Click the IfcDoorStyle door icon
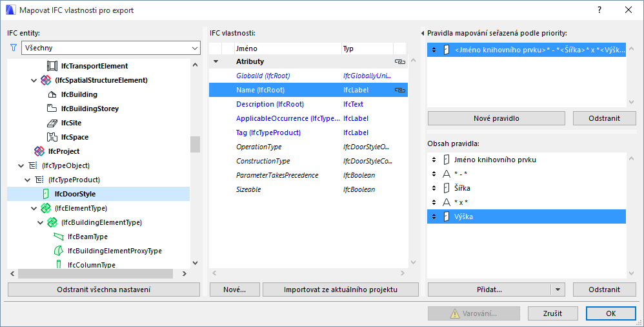The height and width of the screenshot is (327, 644). click(46, 194)
